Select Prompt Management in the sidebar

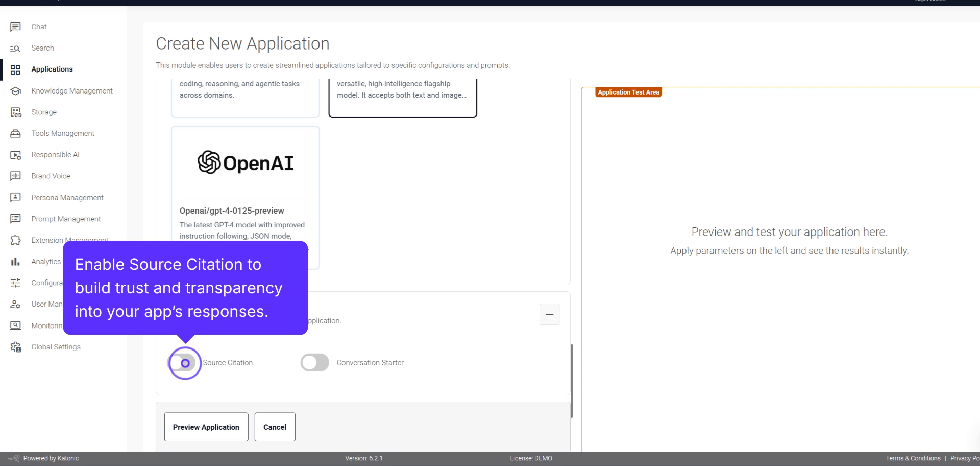16,219
